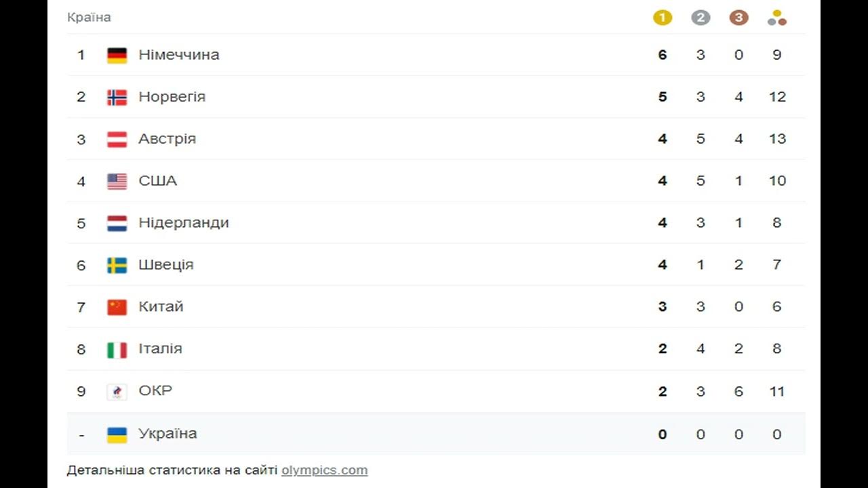Click the total medals icon
Screen dimensions: 868x488
pyautogui.click(x=777, y=18)
